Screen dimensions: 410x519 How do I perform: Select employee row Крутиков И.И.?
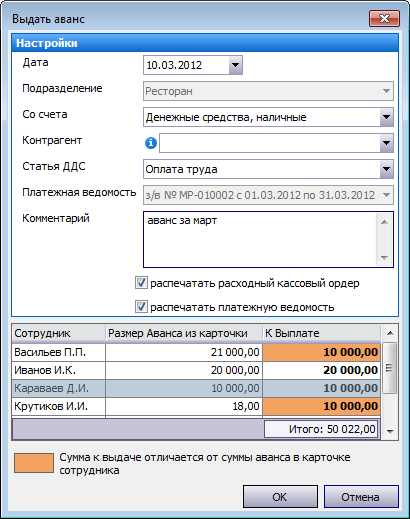click(196, 406)
